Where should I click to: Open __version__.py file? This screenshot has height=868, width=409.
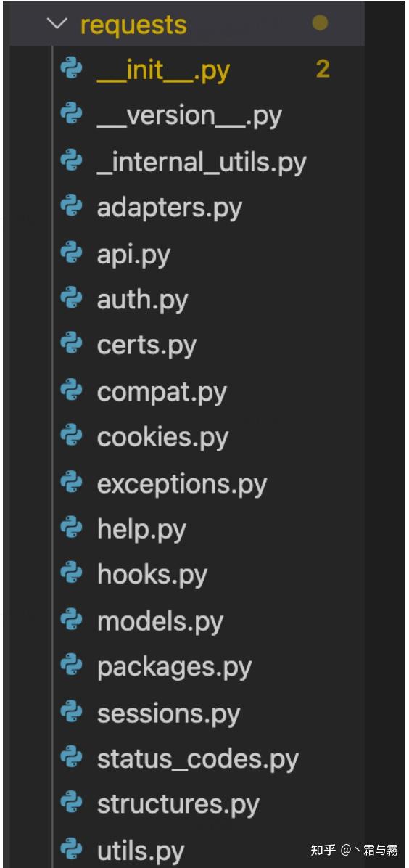(x=189, y=117)
